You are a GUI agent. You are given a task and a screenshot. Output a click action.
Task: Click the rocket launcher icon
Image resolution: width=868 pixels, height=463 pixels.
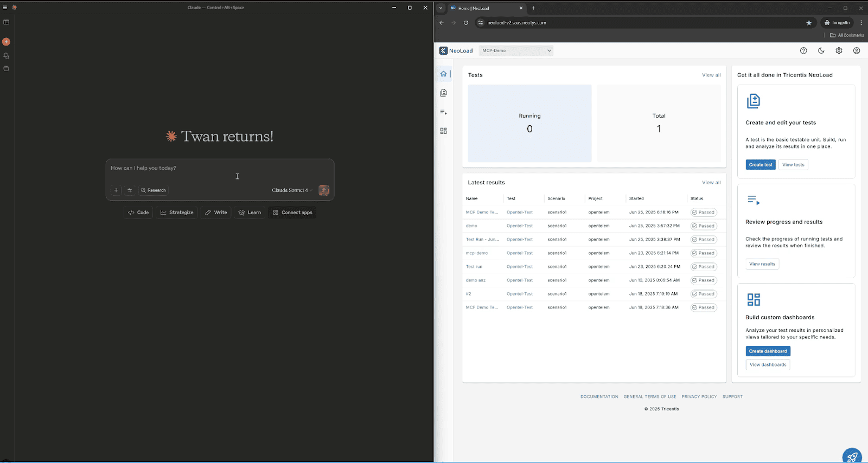coord(852,457)
